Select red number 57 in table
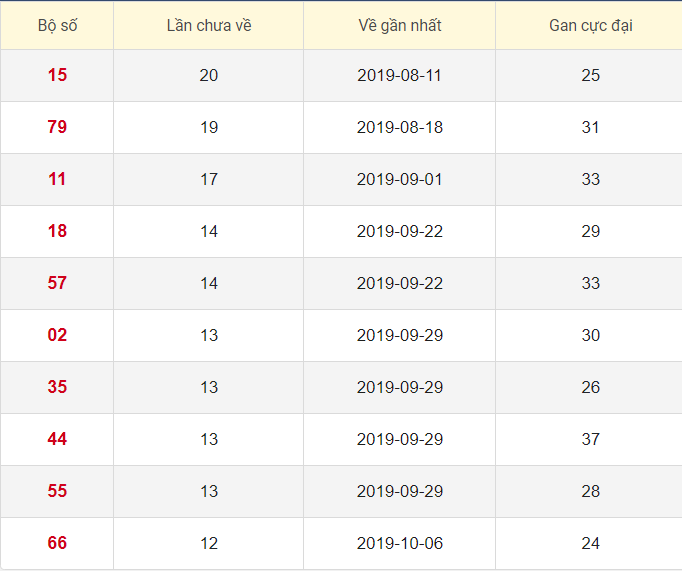 tap(57, 283)
